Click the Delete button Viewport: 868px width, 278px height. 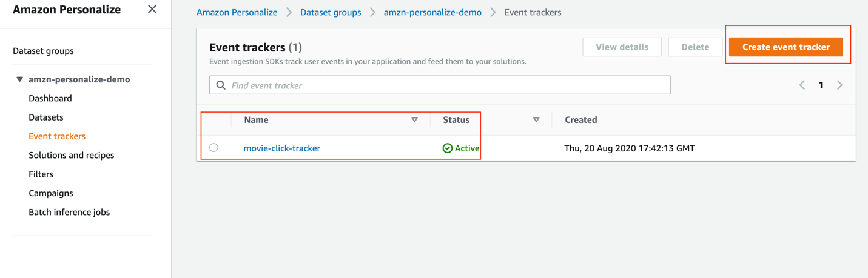695,47
